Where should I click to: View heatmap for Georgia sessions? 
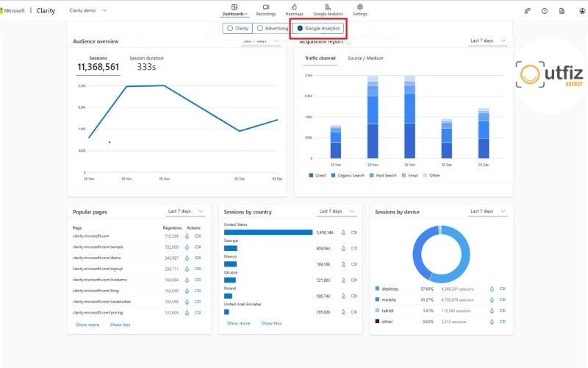[x=343, y=248]
